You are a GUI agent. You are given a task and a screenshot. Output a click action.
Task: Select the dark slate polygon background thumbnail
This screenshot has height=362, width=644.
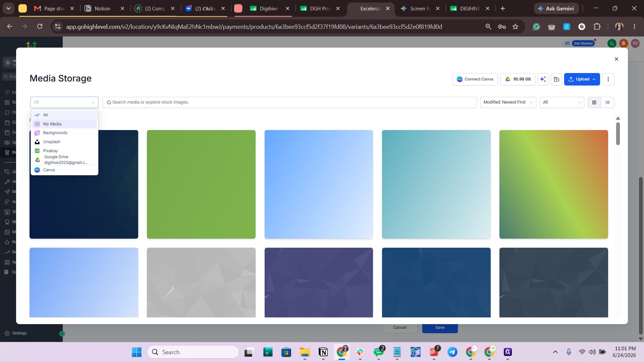click(x=554, y=283)
